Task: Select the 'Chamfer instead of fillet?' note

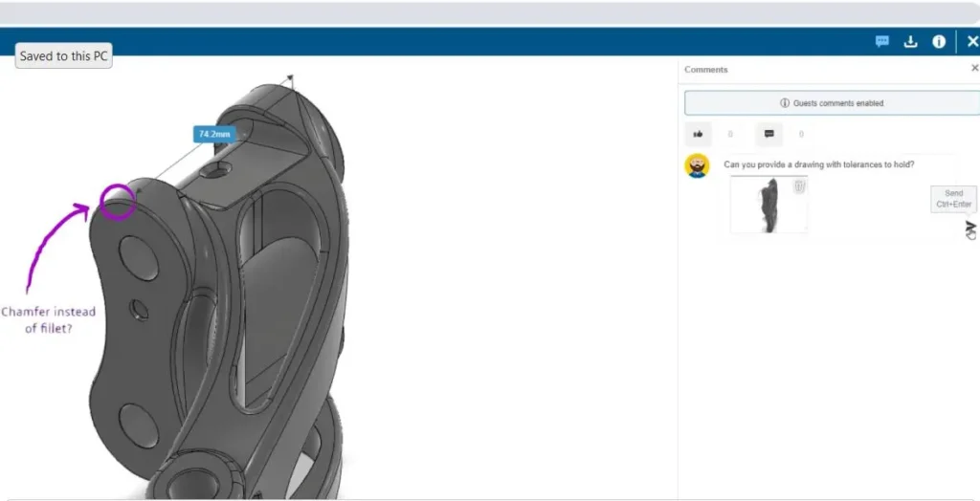Action: [x=48, y=319]
